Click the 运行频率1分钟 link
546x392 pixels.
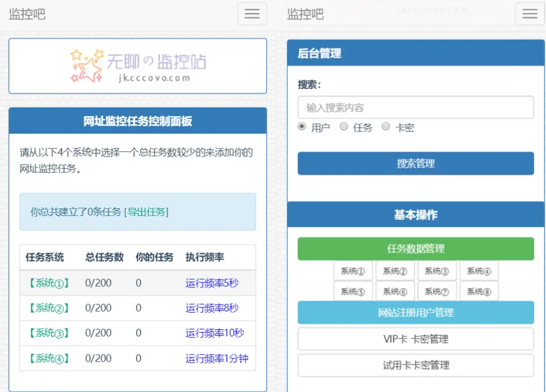click(x=216, y=358)
